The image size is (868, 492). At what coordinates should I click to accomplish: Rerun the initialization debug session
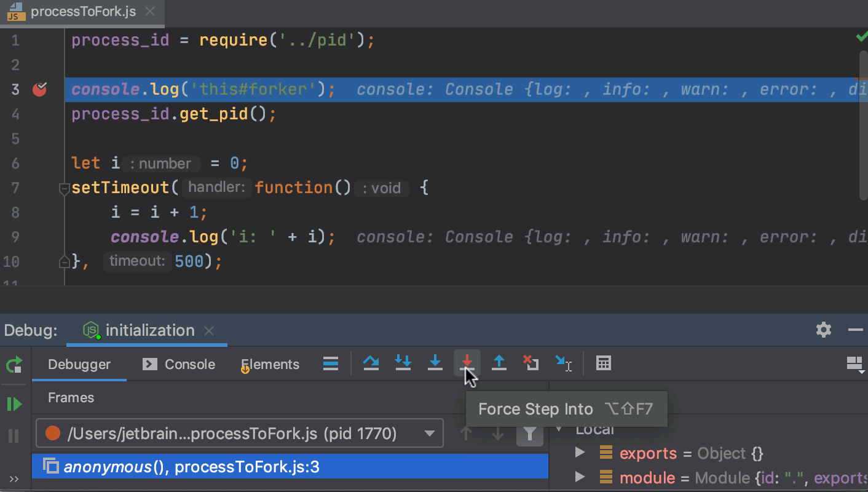(x=14, y=365)
